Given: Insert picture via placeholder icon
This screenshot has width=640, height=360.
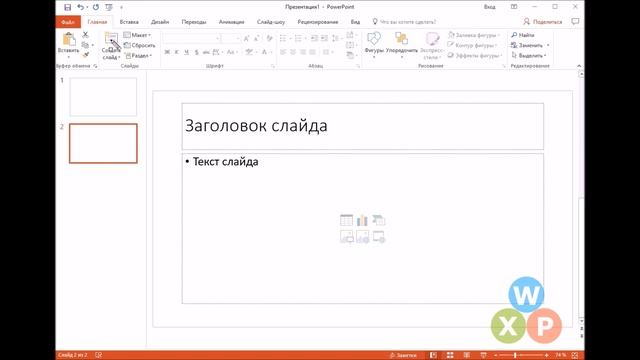Looking at the screenshot, I should [x=347, y=237].
